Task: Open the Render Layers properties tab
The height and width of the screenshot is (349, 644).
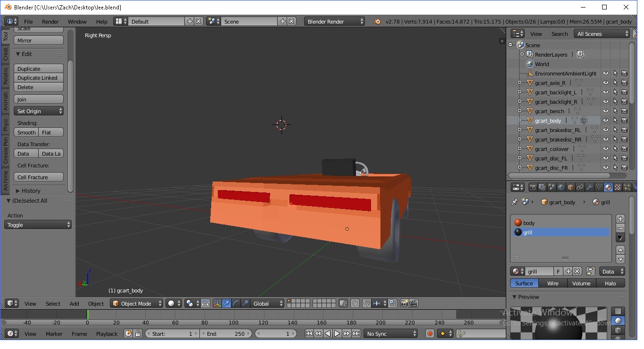Action: click(543, 187)
